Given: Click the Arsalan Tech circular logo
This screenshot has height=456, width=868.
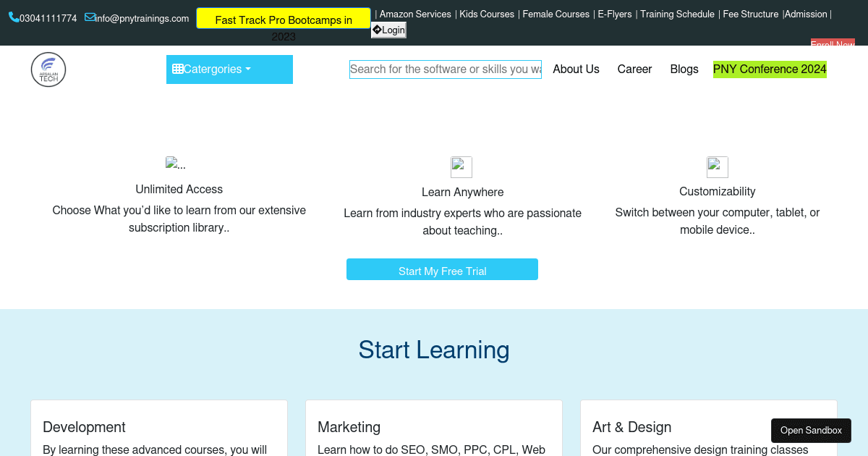Looking at the screenshot, I should (48, 69).
